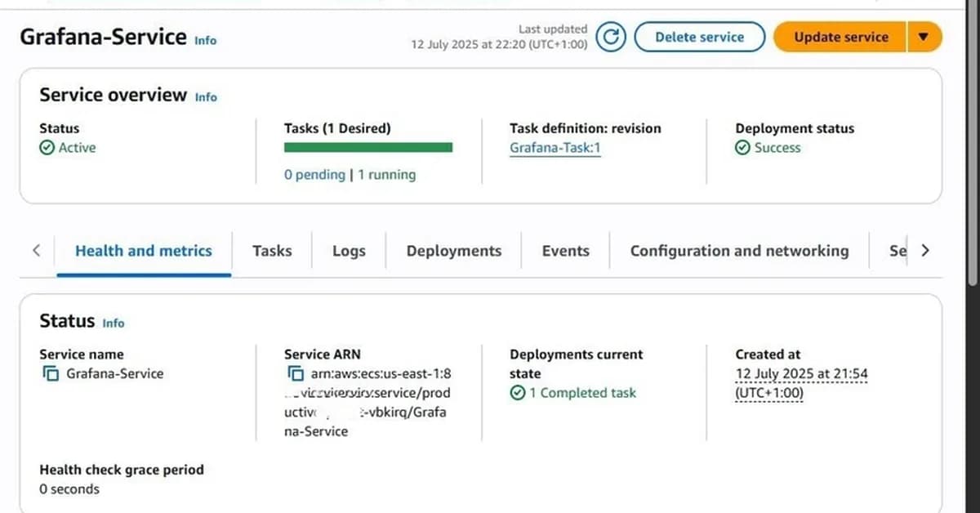Click the Tasks (1 Desired) label
The height and width of the screenshot is (513, 980).
337,128
